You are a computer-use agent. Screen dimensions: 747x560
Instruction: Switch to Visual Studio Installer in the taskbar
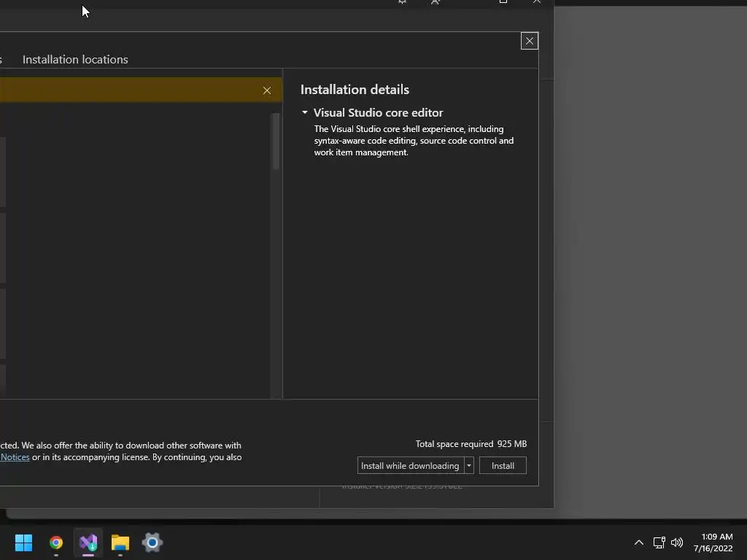click(88, 542)
